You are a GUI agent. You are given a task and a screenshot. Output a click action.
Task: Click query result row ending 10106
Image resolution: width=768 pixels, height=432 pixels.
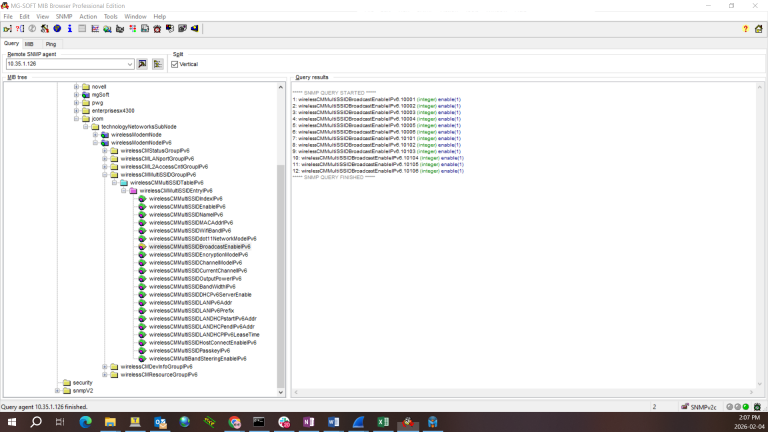click(x=378, y=171)
